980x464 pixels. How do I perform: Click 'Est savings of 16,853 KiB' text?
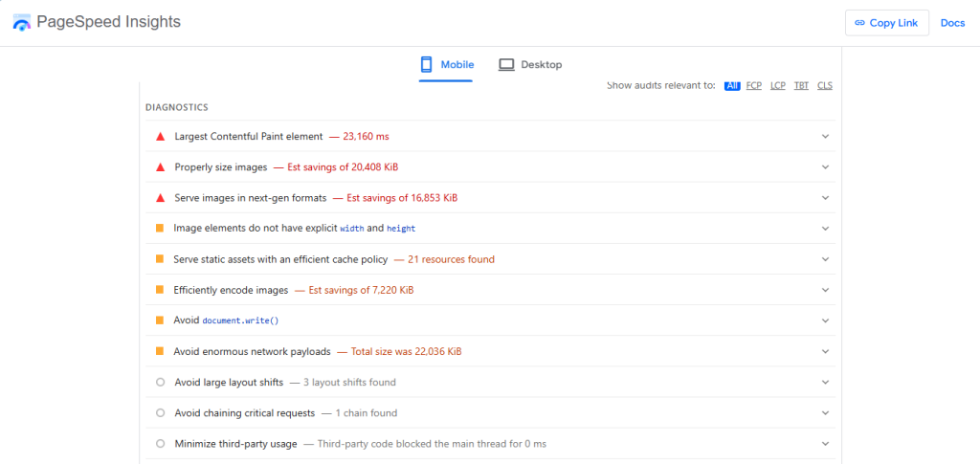click(x=402, y=198)
